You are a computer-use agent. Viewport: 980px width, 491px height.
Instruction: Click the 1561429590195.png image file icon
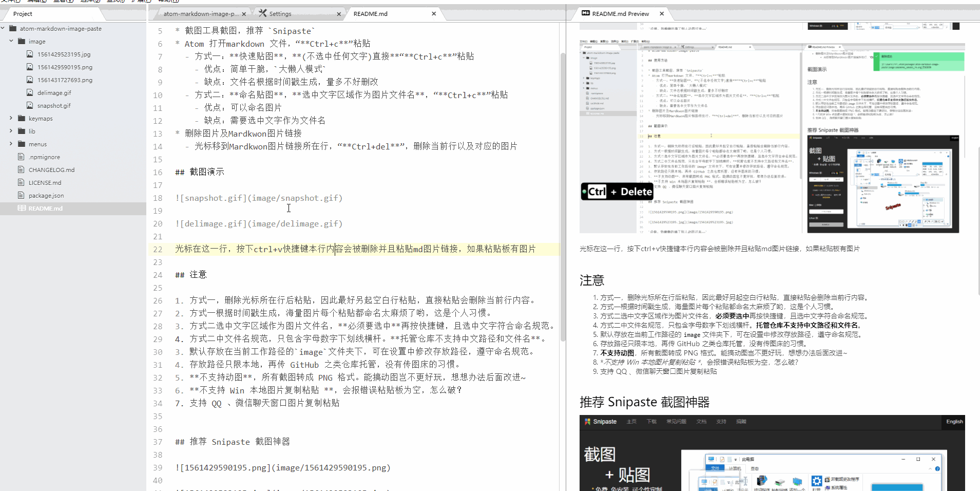point(30,67)
